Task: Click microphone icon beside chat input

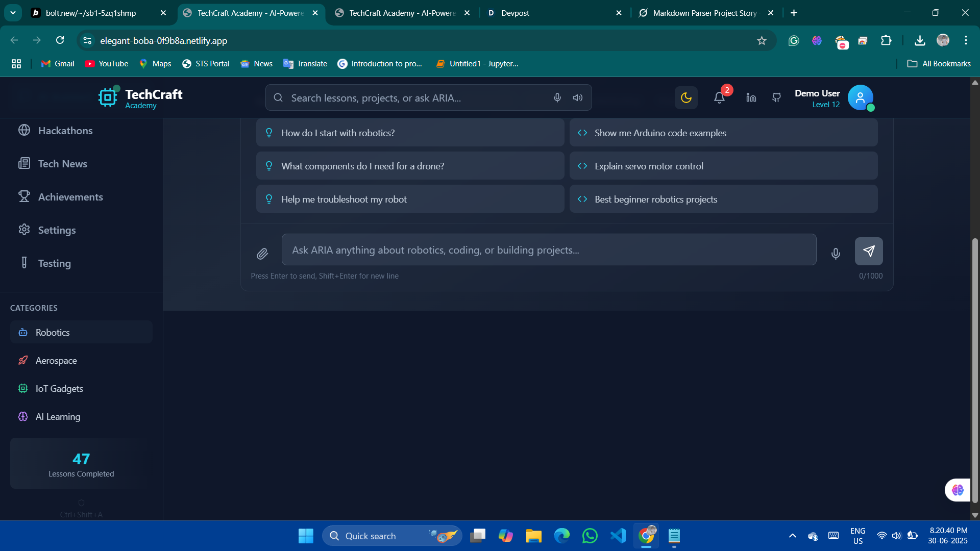Action: click(x=836, y=254)
